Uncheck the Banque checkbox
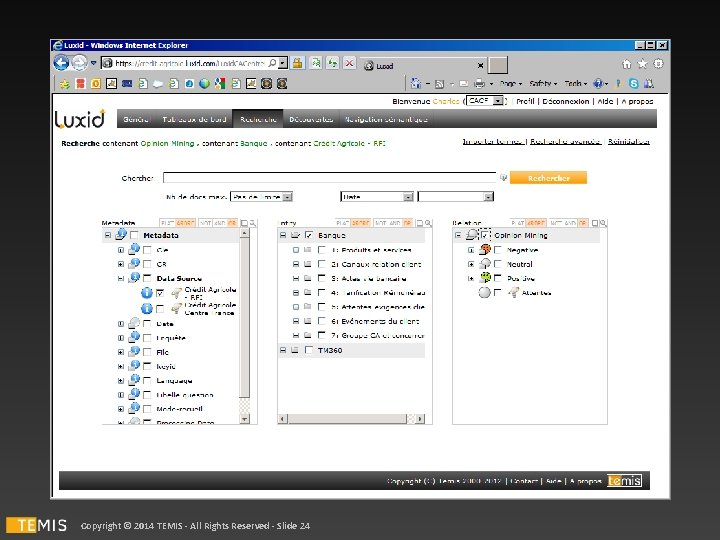Screen dimensions: 720x540 [309, 235]
